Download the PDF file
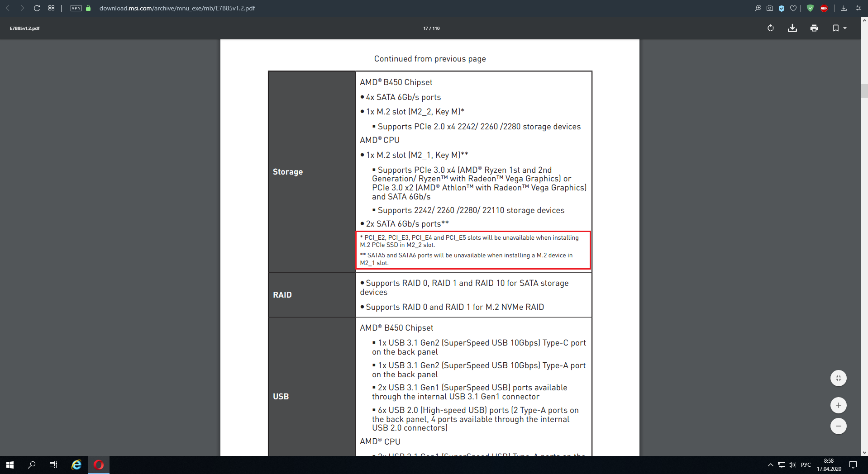The image size is (868, 474). (792, 28)
